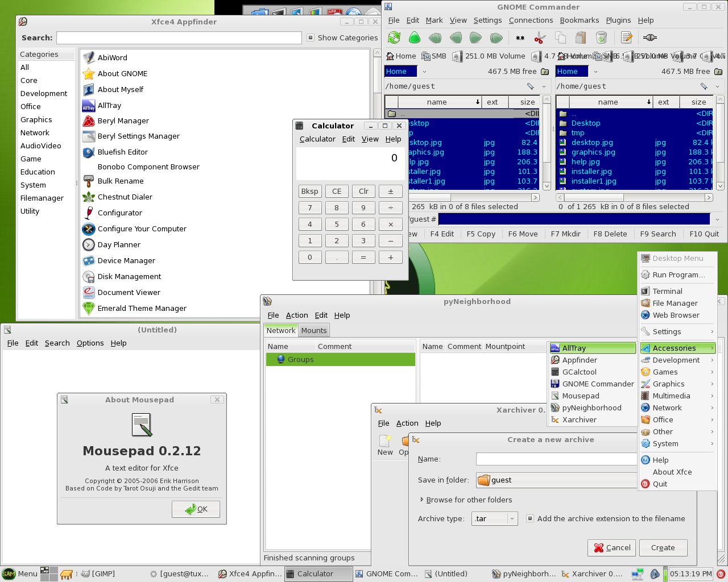Click Cancel in Create a new archive dialog
The width and height of the screenshot is (728, 582).
click(x=612, y=548)
